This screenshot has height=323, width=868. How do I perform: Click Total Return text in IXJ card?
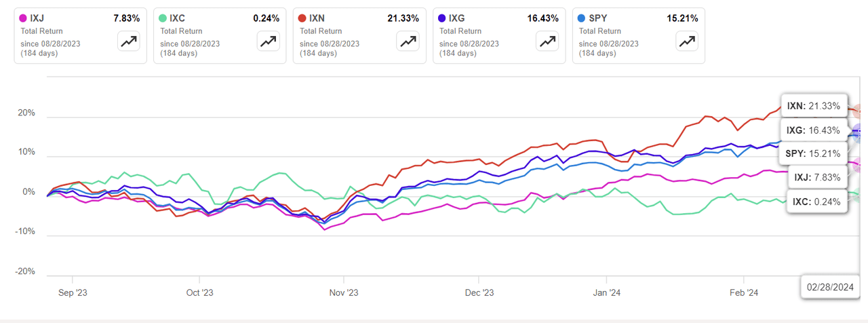coord(43,31)
